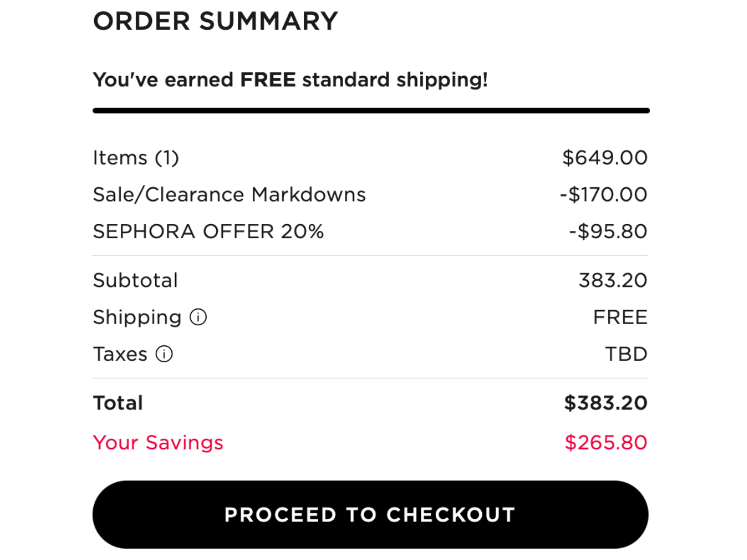Viewport: 747px width, 560px height.
Task: Click the Shipping info icon
Action: click(x=198, y=317)
